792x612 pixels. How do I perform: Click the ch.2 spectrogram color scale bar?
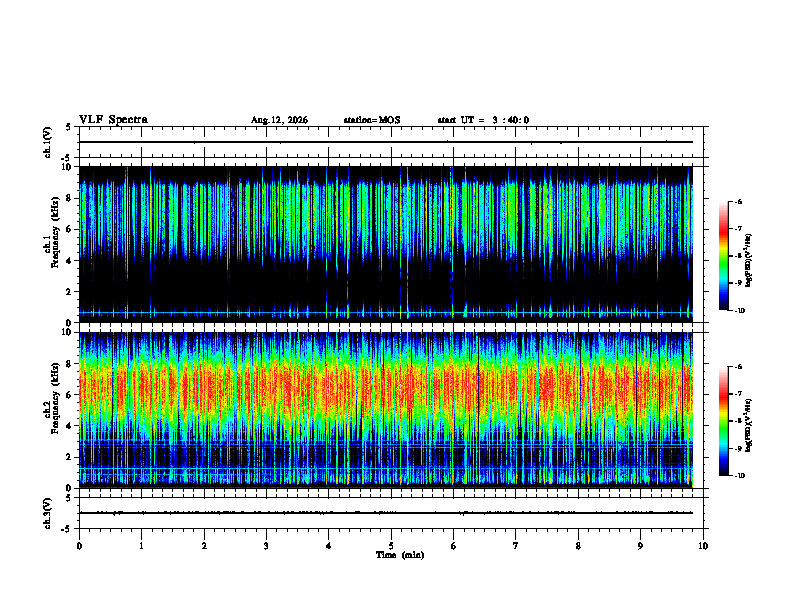723,421
